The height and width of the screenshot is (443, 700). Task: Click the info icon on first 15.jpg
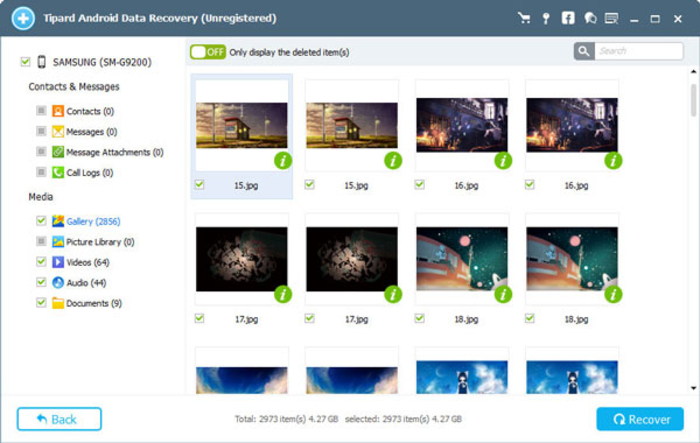point(281,160)
